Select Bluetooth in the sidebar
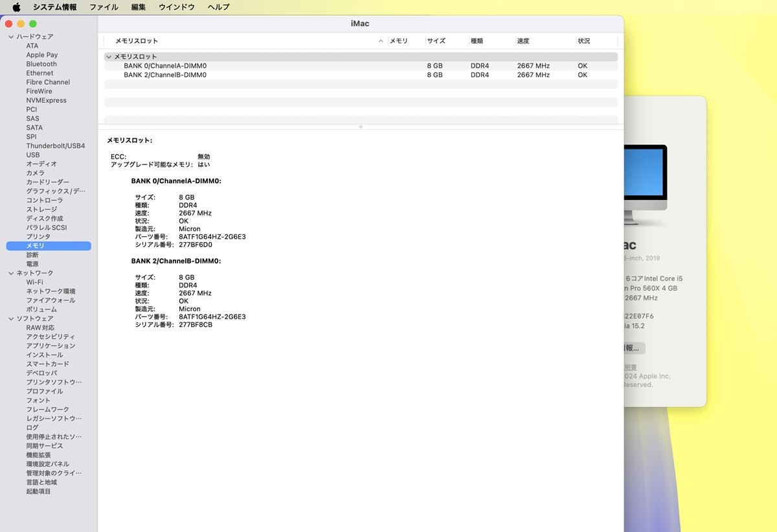 tap(41, 64)
